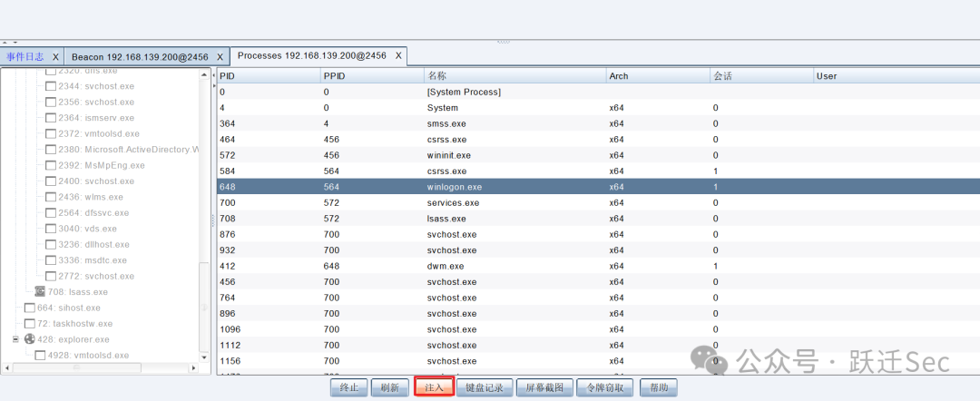Click the taskhostw.exe process tree icon
This screenshot has height=401, width=980.
(x=29, y=324)
